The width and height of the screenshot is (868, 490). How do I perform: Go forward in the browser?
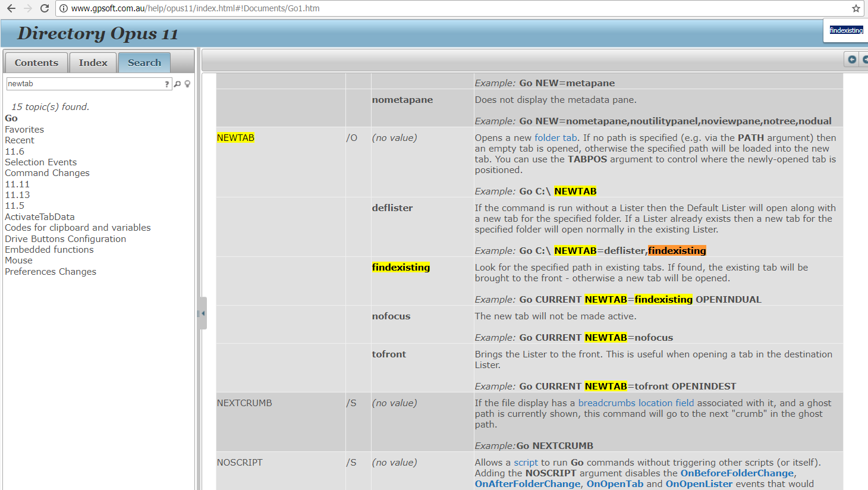pos(27,8)
